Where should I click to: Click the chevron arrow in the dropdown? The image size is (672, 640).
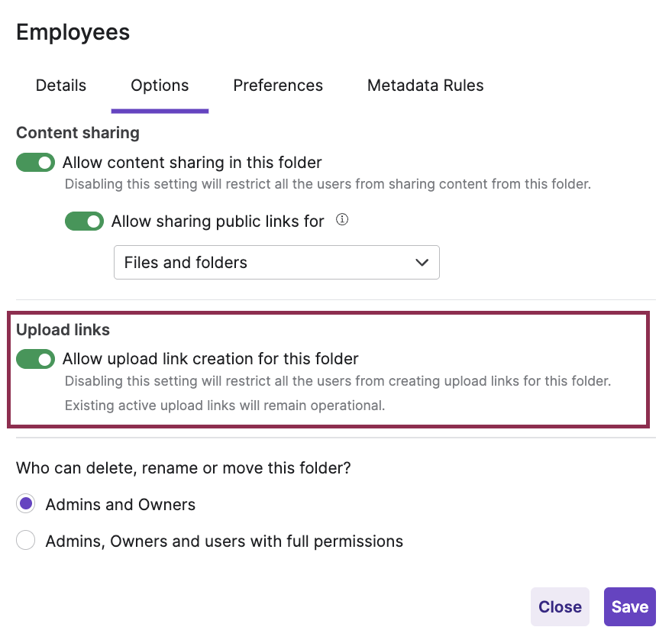coord(422,263)
